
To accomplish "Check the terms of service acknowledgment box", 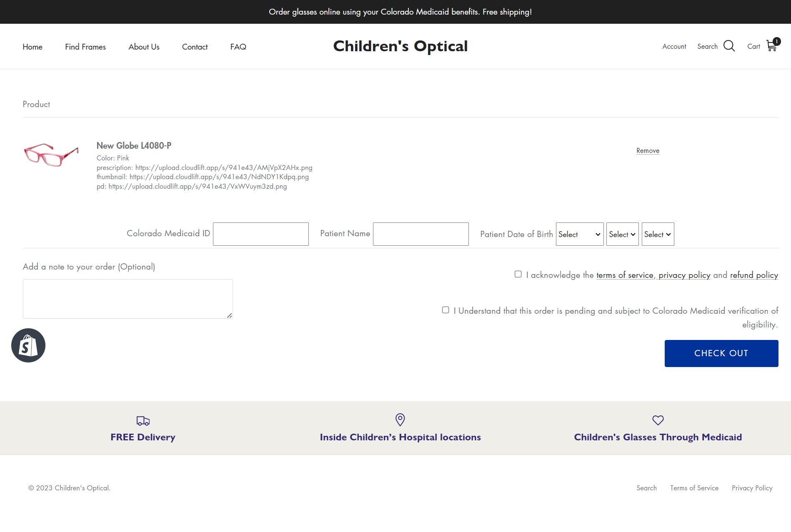I will click(518, 274).
